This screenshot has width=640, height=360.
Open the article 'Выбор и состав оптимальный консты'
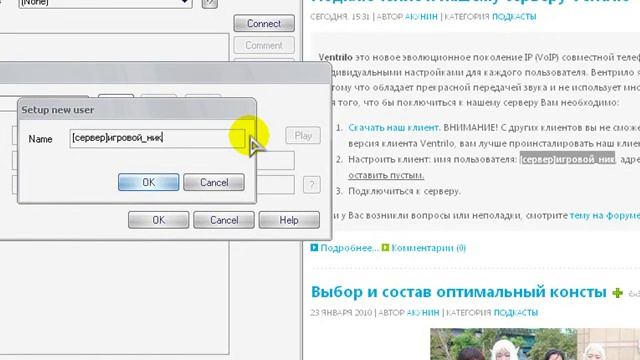pyautogui.click(x=459, y=292)
